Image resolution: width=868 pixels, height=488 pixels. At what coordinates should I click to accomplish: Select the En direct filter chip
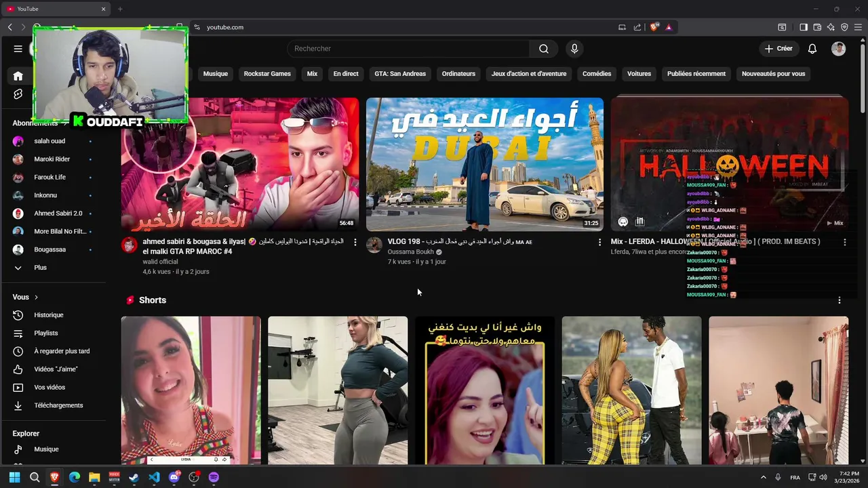tap(346, 74)
